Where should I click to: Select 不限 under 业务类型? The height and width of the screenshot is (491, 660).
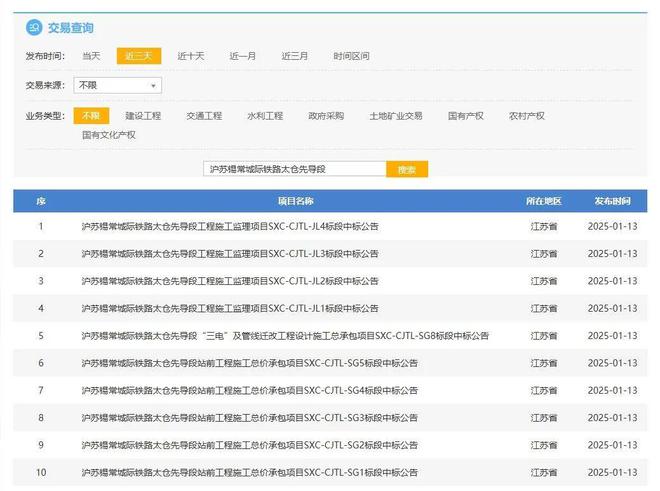(x=91, y=116)
